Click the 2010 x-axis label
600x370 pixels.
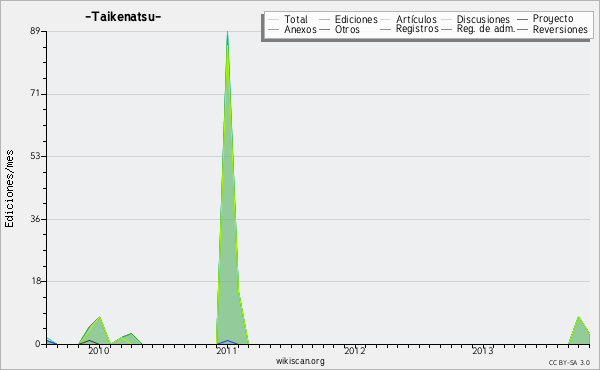coord(99,351)
